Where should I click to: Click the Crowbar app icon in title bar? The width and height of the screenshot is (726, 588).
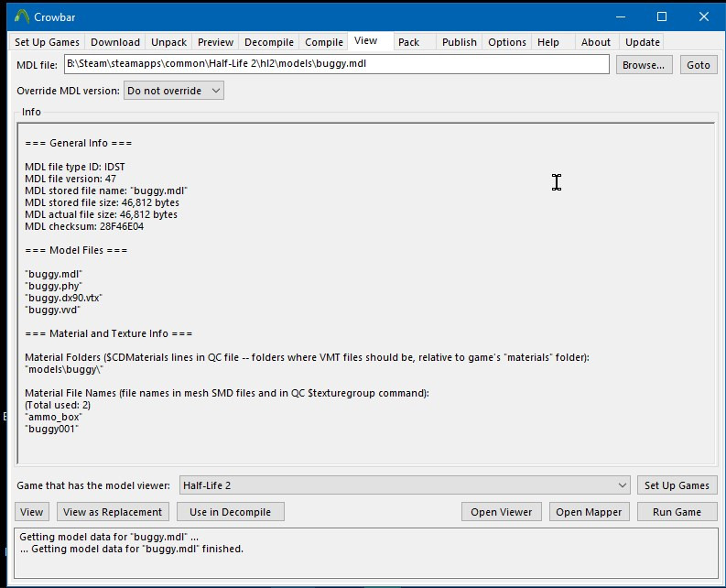[22, 16]
